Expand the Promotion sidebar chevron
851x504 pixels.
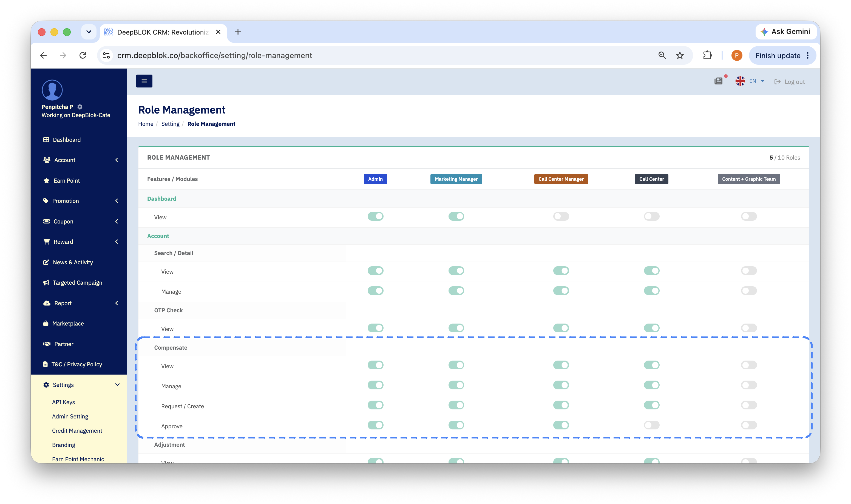(x=117, y=201)
